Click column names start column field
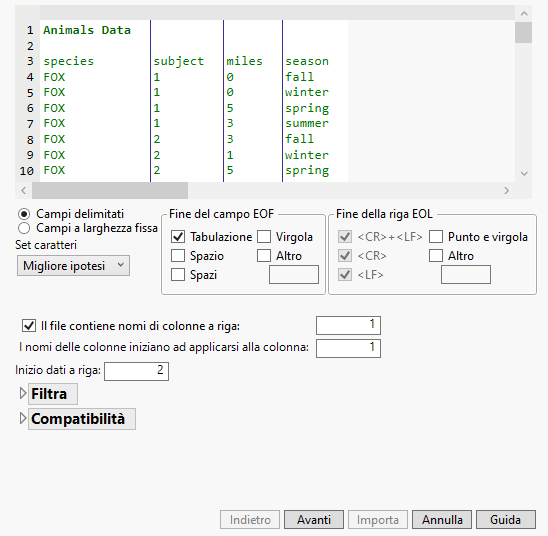This screenshot has height=536, width=548. [x=348, y=348]
